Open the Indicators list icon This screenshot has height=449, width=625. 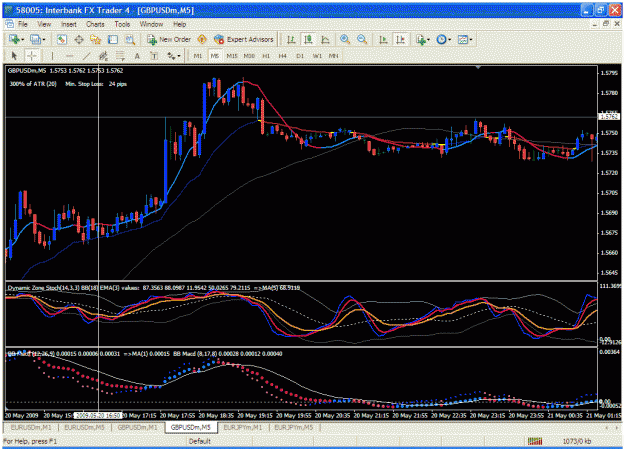(420, 39)
